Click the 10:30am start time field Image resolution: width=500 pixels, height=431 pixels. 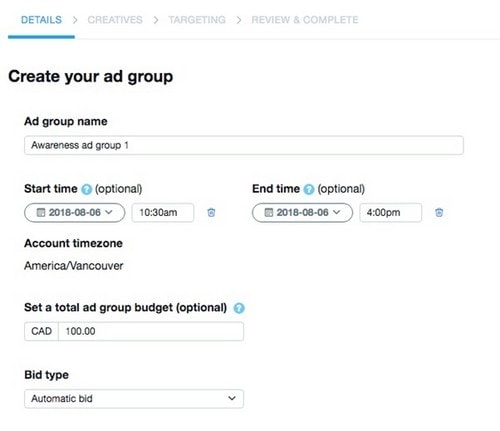(163, 213)
